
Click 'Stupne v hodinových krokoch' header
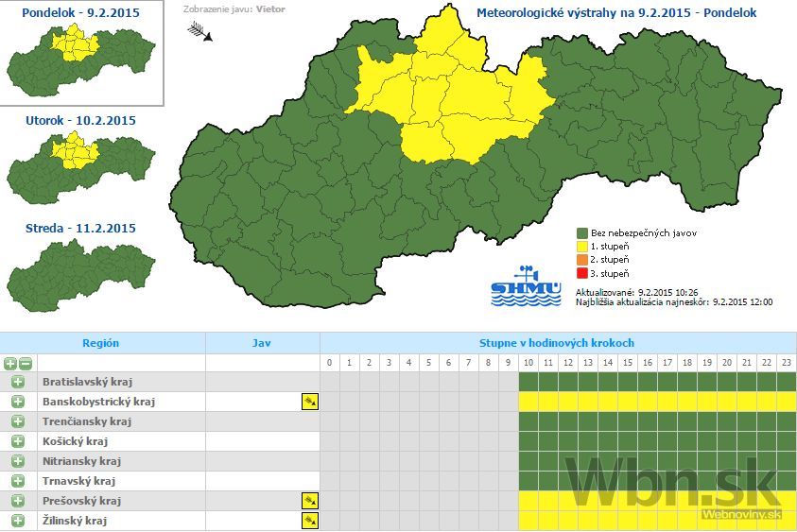pyautogui.click(x=557, y=343)
